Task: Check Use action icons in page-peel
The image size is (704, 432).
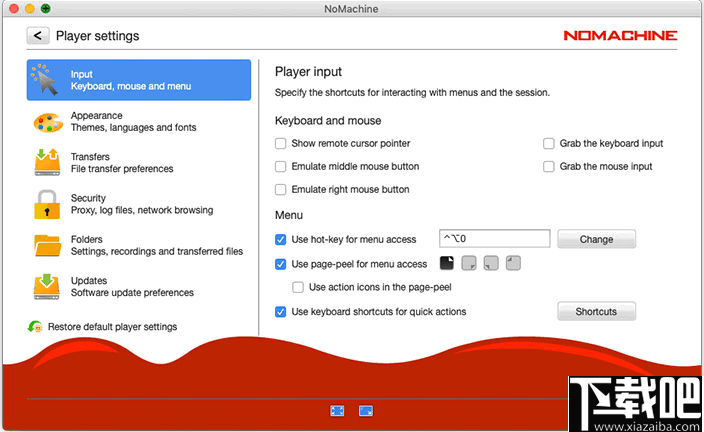Action: [298, 287]
